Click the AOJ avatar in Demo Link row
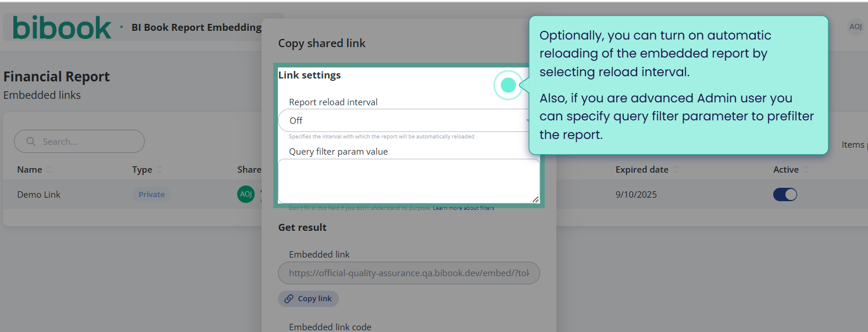Viewport: 868px width, 332px height. point(246,194)
